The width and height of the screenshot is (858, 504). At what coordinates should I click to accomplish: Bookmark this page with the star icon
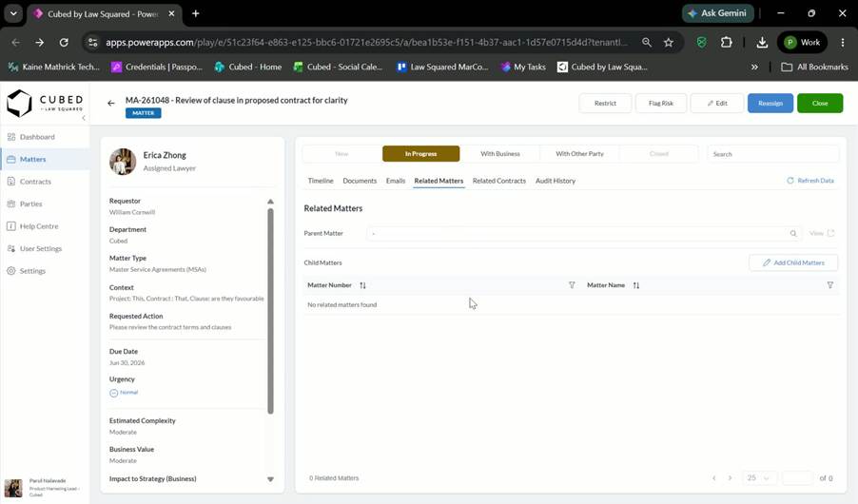[x=669, y=42]
